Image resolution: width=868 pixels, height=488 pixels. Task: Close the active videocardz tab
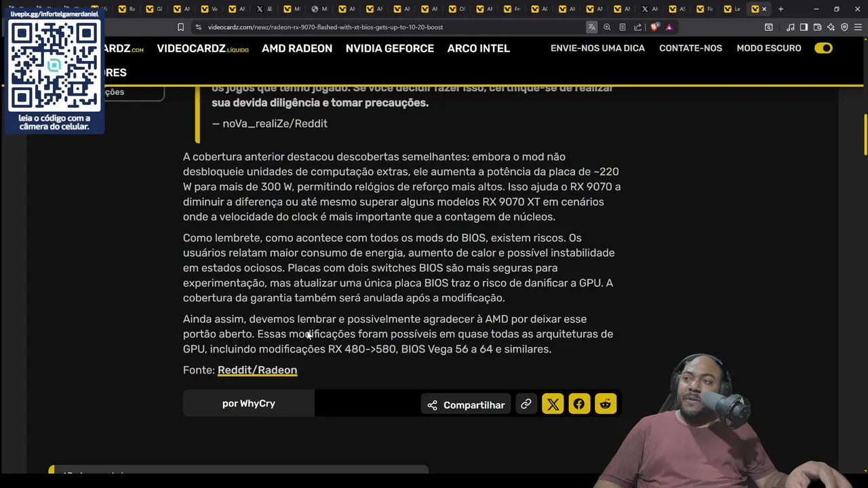click(764, 9)
